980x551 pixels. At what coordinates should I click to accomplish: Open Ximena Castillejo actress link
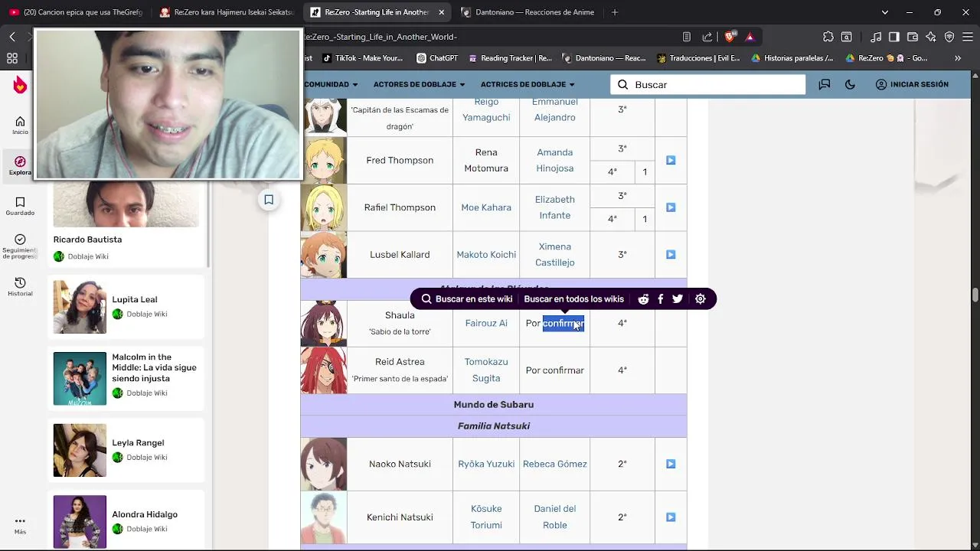(555, 254)
